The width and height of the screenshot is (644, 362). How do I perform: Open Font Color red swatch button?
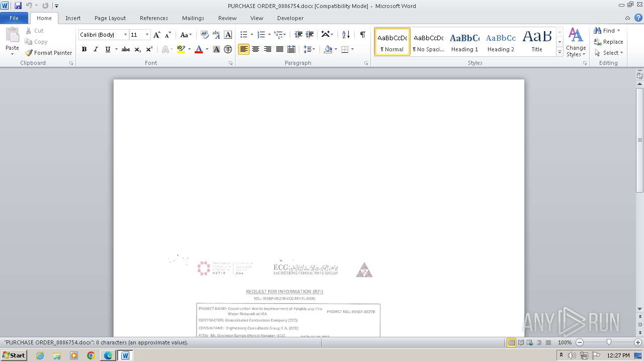point(199,49)
